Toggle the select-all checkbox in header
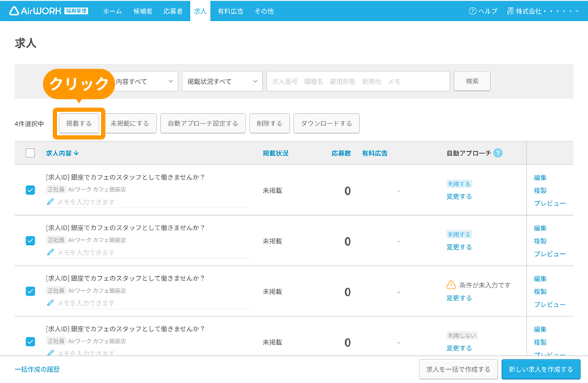Image resolution: width=588 pixels, height=383 pixels. tap(31, 153)
